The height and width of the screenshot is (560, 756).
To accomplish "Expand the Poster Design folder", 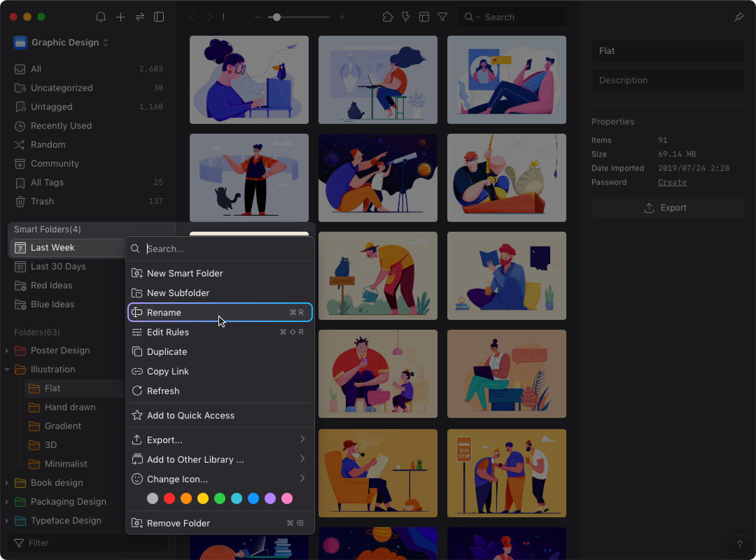I will (x=6, y=350).
